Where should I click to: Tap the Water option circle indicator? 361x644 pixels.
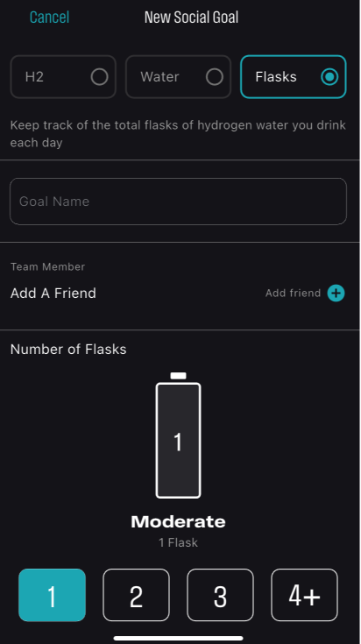coord(215,77)
